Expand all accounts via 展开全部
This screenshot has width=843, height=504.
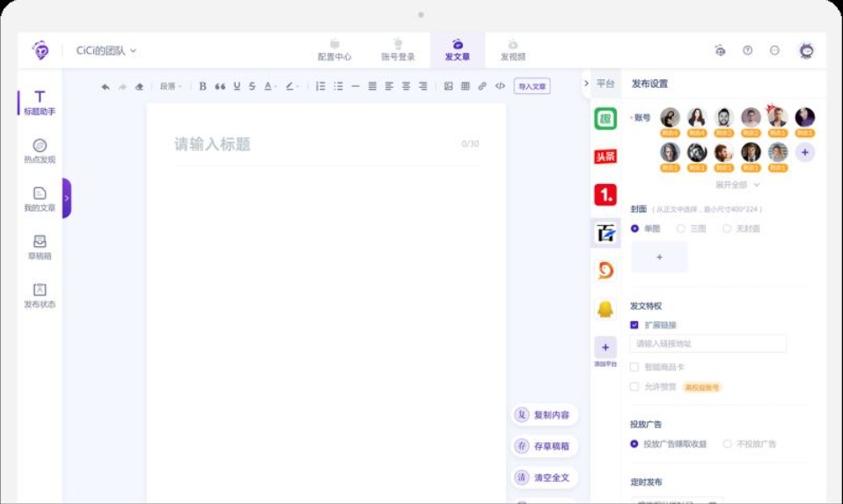click(x=737, y=185)
